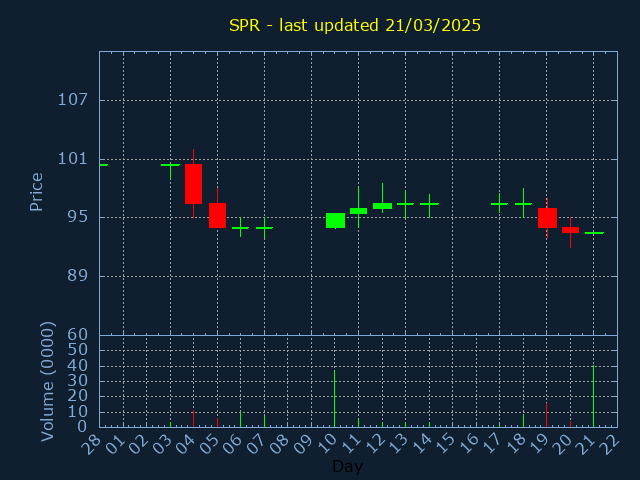Click the day axis label 12
Screen dimensions: 640x480
pos(375,444)
